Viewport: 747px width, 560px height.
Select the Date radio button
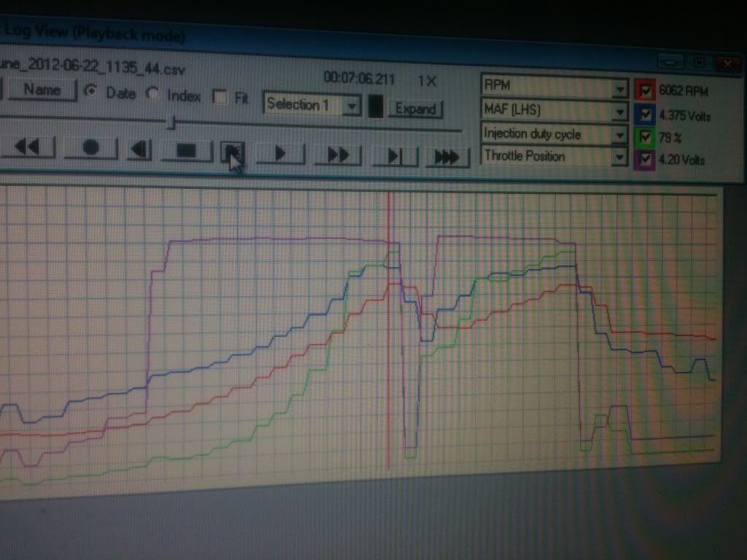(91, 91)
